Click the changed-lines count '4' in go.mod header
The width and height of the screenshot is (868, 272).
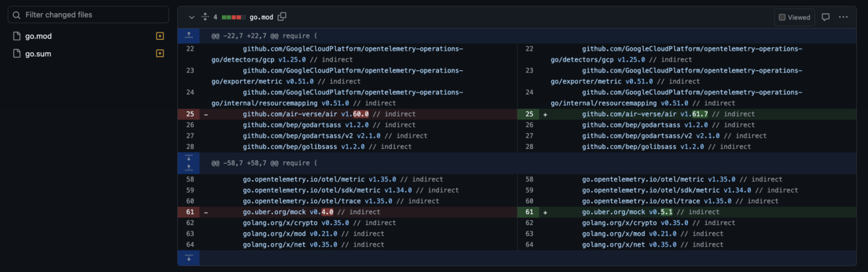(216, 17)
